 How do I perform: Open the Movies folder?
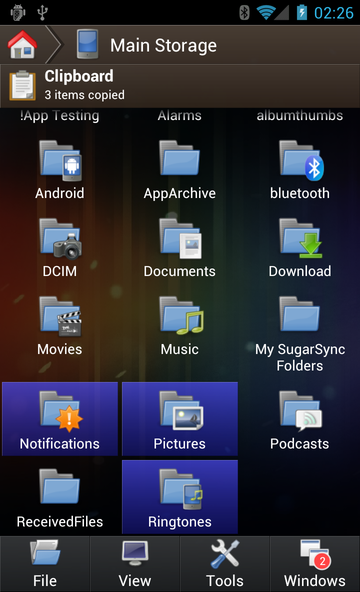click(x=60, y=326)
